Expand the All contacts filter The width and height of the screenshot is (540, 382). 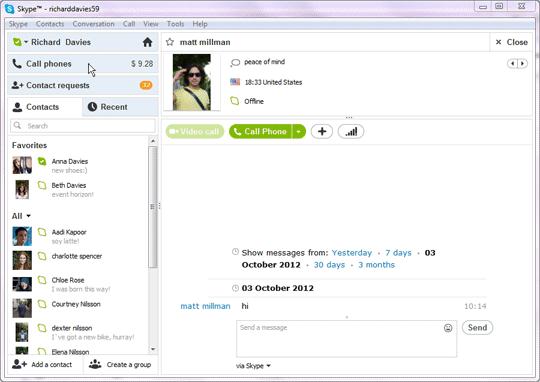(21, 216)
